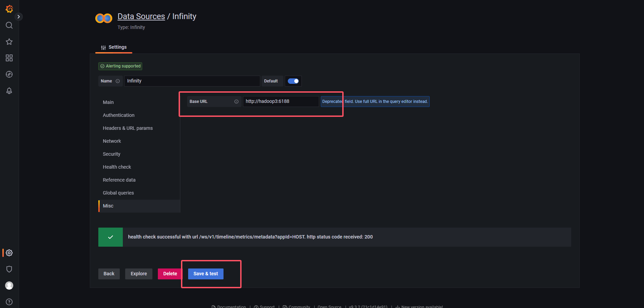This screenshot has width=644, height=308.
Task: Select the Misc settings section
Action: 139,206
